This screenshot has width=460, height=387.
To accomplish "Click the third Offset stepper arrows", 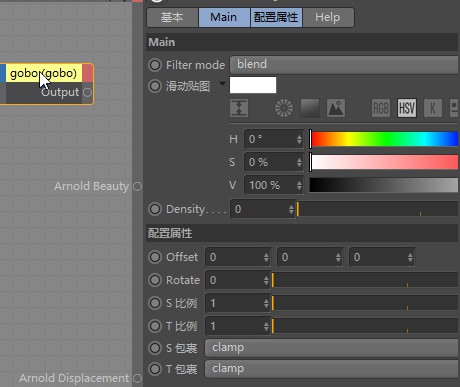I will [x=410, y=257].
